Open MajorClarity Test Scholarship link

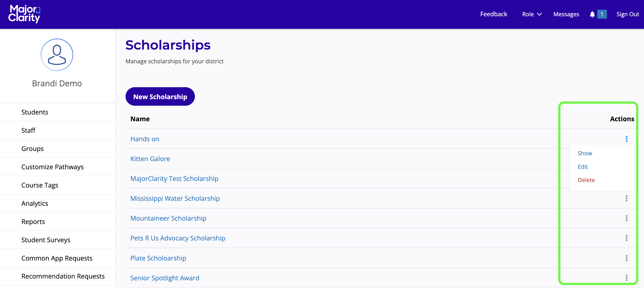174,178
